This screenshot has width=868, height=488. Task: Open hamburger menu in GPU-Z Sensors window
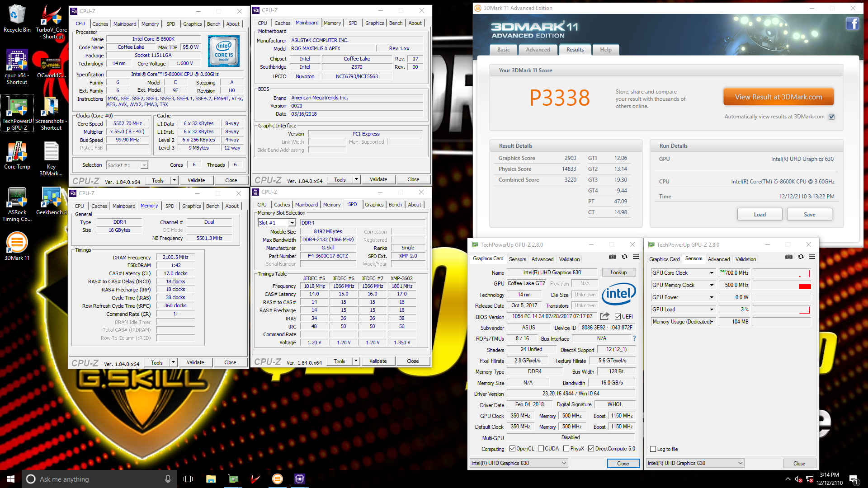tap(812, 257)
